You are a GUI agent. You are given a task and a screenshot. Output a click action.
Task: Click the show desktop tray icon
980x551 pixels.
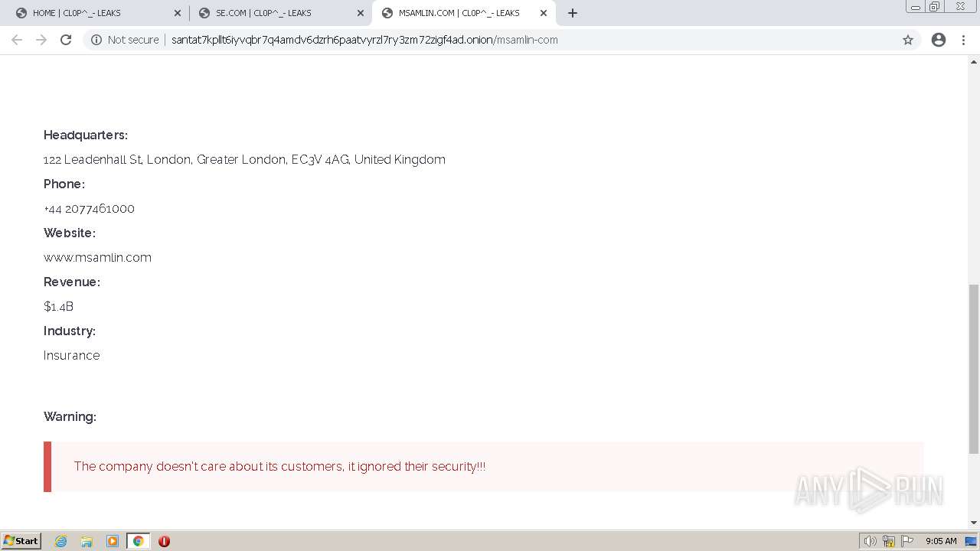pyautogui.click(x=971, y=541)
